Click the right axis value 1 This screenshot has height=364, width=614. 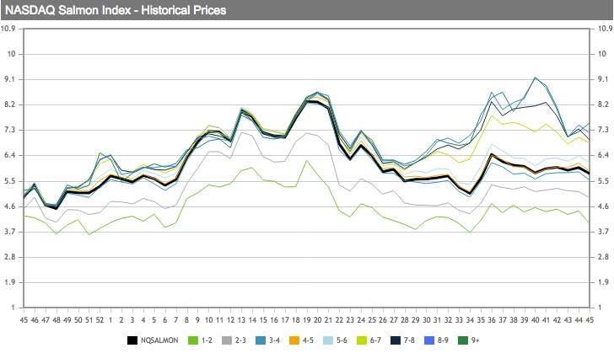point(601,308)
